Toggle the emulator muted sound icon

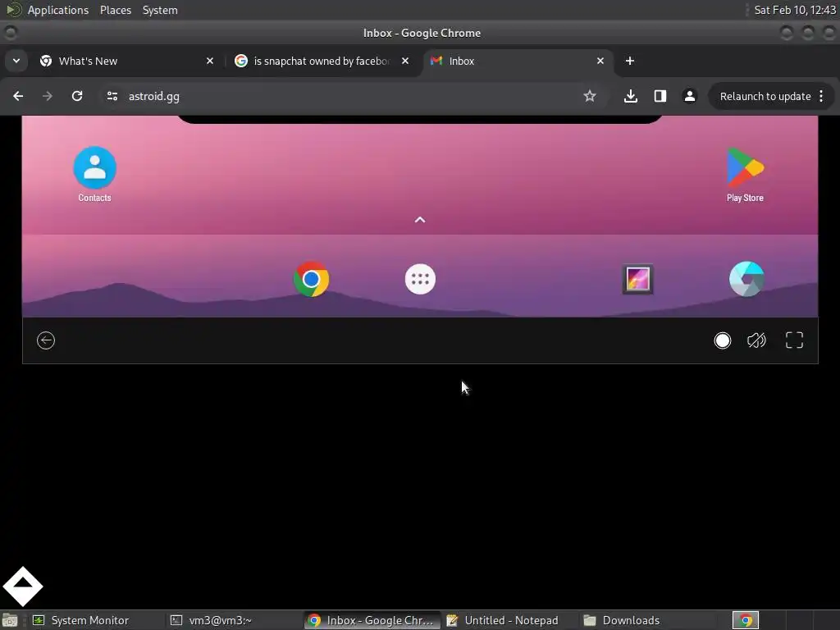tap(756, 340)
